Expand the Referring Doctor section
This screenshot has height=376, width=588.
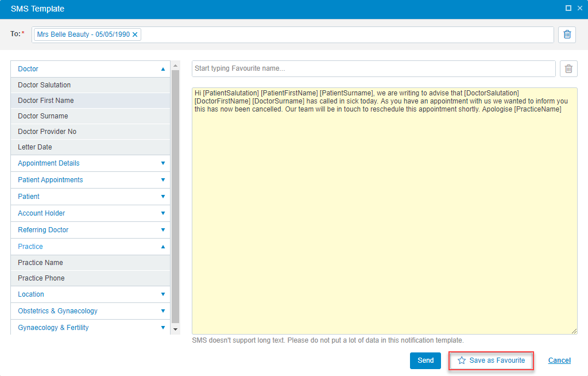[x=90, y=230]
